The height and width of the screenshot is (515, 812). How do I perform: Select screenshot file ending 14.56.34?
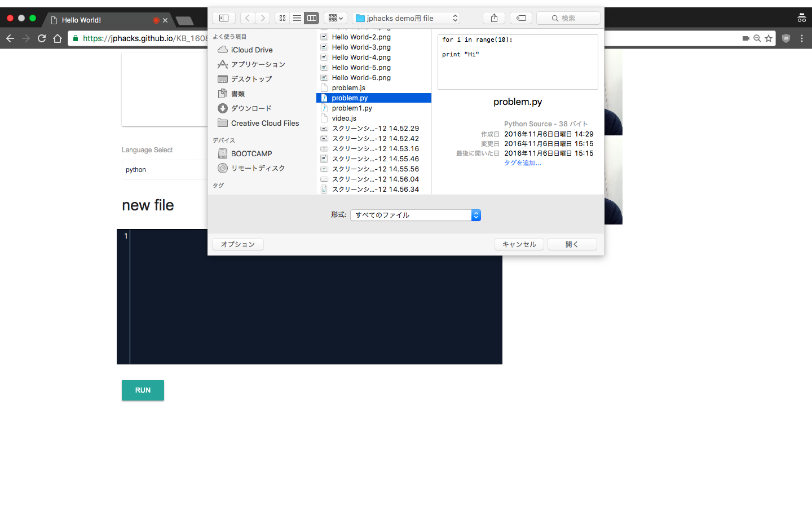click(x=374, y=190)
